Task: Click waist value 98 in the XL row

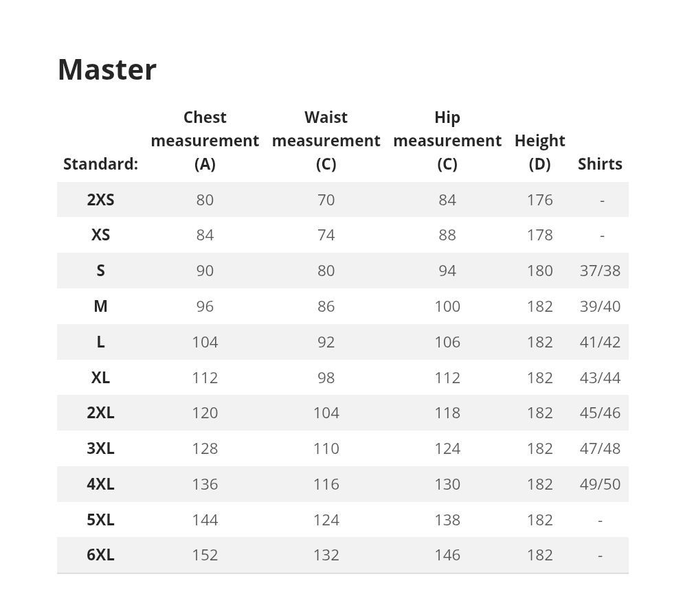Action: pos(326,378)
